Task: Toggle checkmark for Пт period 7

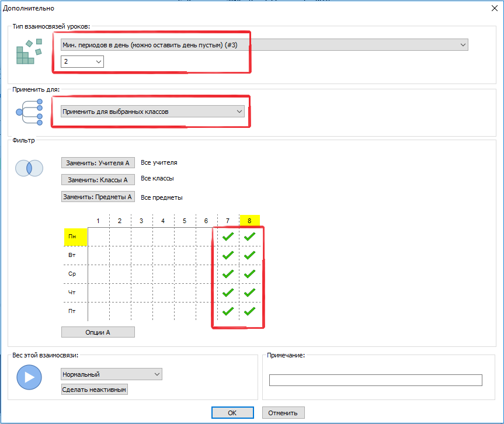Action: pyautogui.click(x=228, y=311)
